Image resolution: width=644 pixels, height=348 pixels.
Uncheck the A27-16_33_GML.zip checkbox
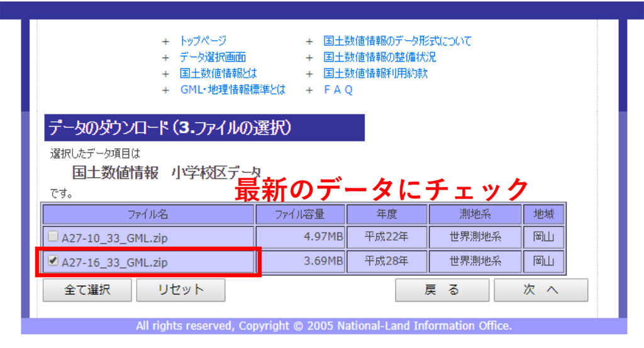53,261
